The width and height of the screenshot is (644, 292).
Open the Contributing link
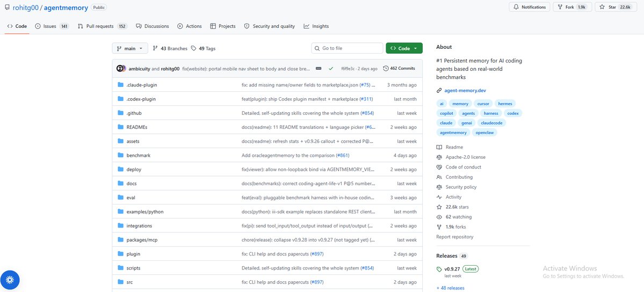[459, 177]
